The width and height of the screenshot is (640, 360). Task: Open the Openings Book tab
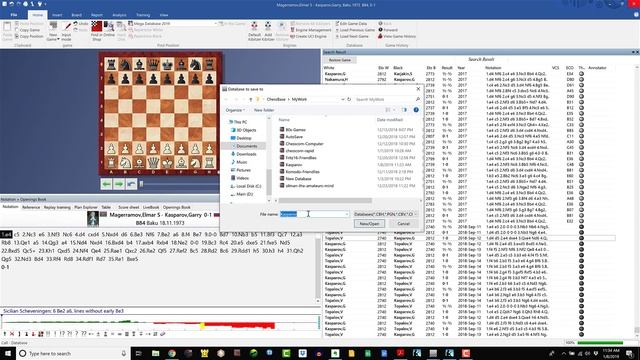coord(177,207)
